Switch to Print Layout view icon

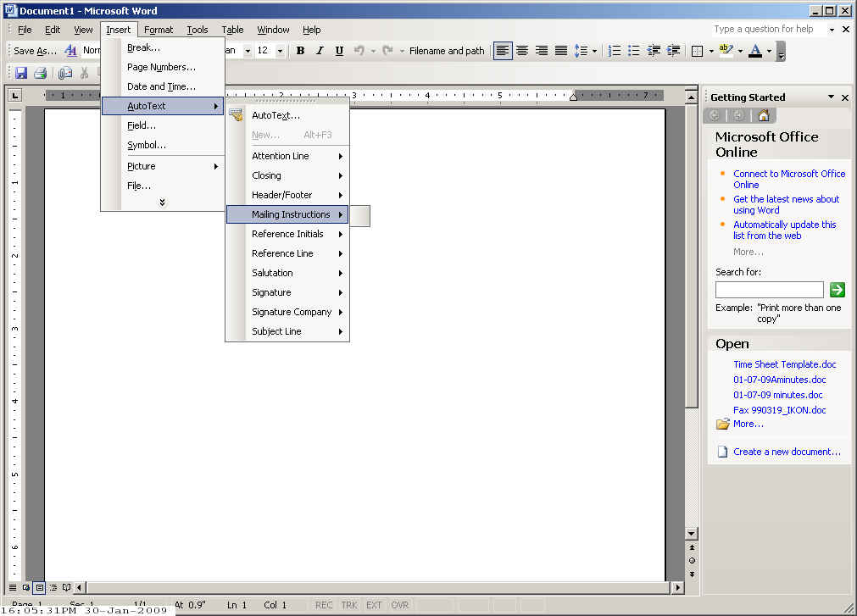(x=39, y=587)
